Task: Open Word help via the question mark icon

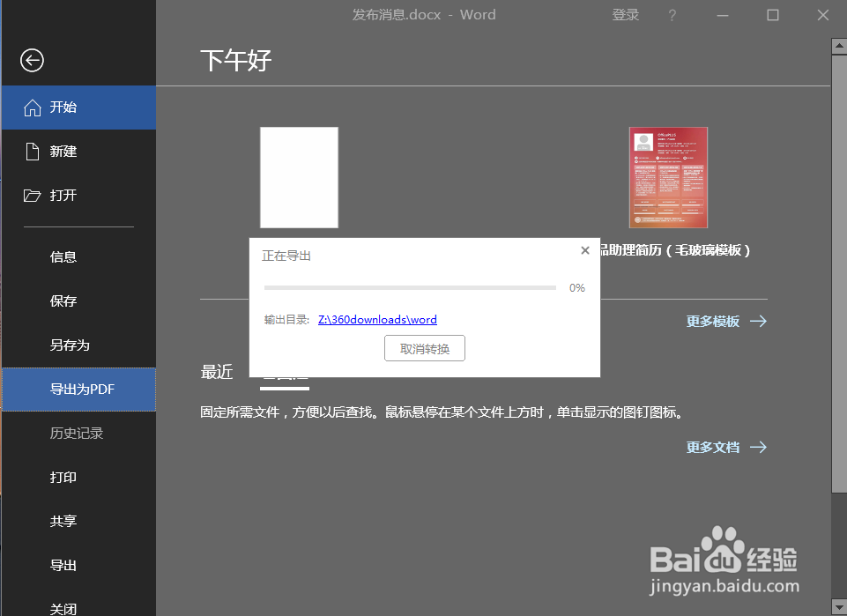Action: pyautogui.click(x=672, y=15)
